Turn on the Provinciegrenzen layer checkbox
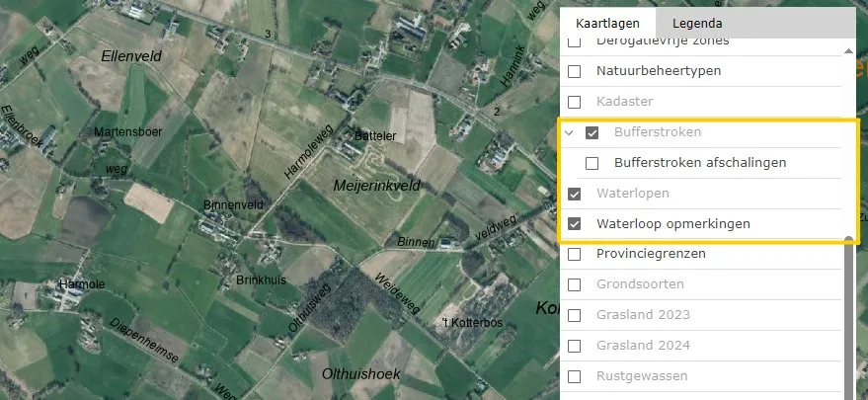The image size is (868, 400). click(575, 254)
